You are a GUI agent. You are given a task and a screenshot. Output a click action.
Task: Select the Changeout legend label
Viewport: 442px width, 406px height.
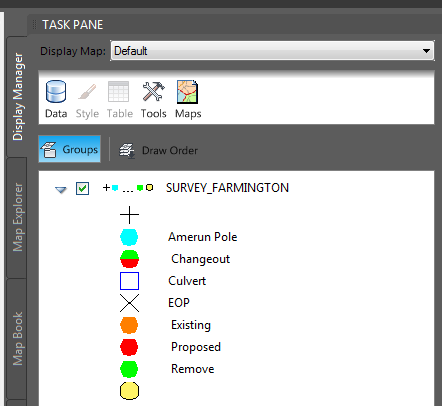tap(200, 259)
